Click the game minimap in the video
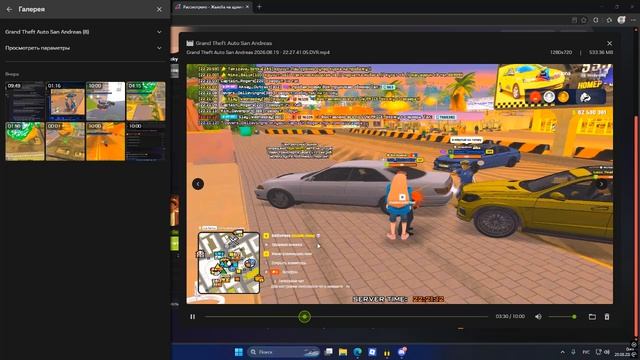This screenshot has width=640, height=360. 229,263
